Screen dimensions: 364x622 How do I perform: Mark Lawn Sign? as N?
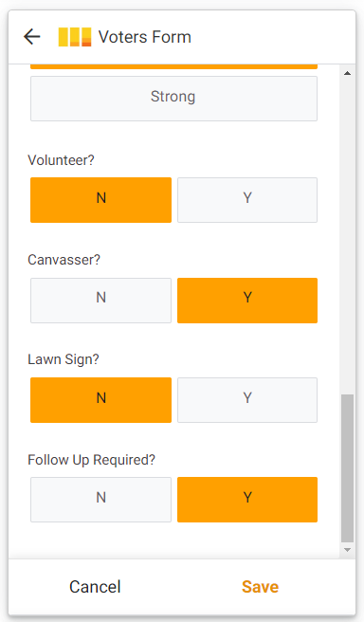click(x=100, y=400)
